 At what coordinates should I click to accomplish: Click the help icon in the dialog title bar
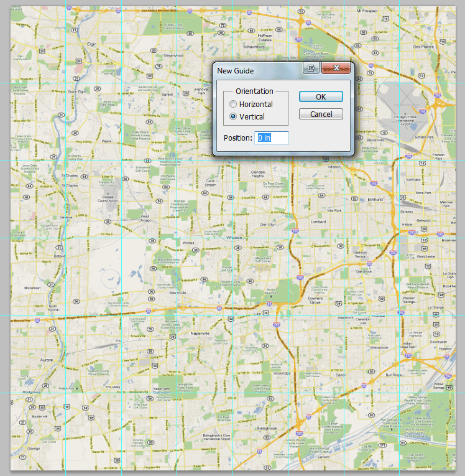(x=311, y=68)
